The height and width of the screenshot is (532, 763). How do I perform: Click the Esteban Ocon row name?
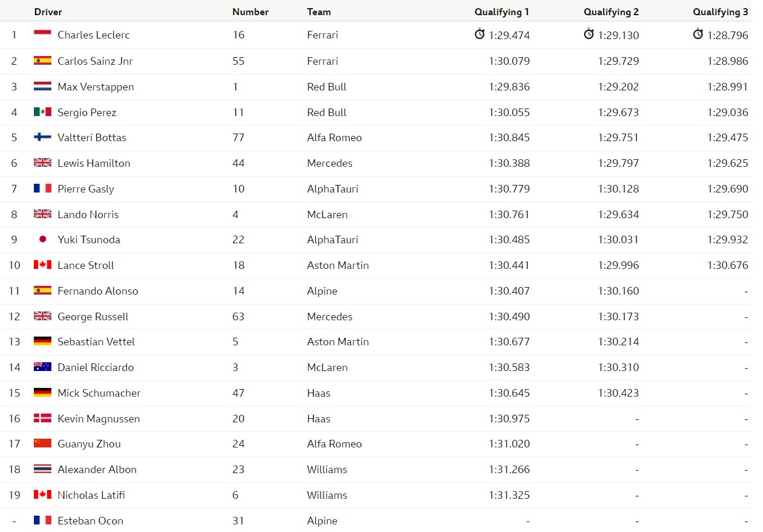pyautogui.click(x=90, y=521)
